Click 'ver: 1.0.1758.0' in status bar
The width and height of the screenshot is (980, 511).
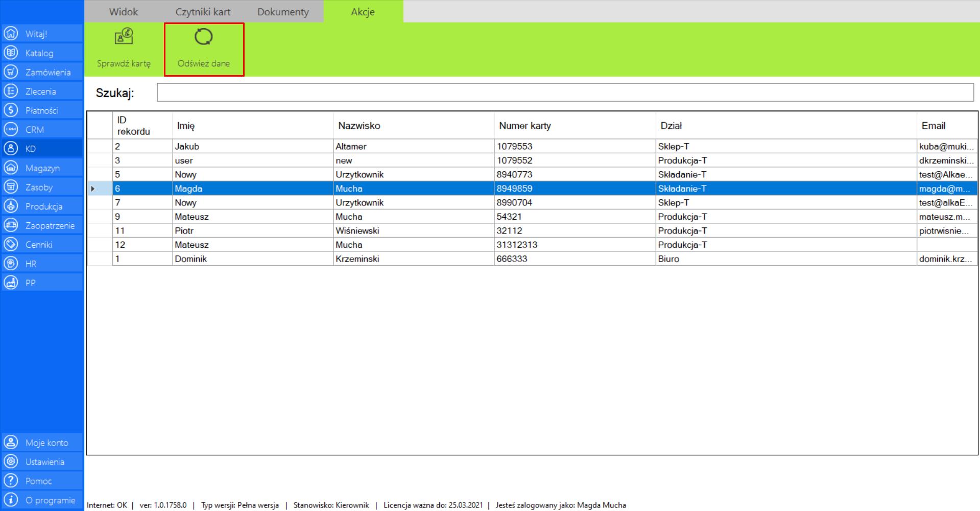pos(163,505)
